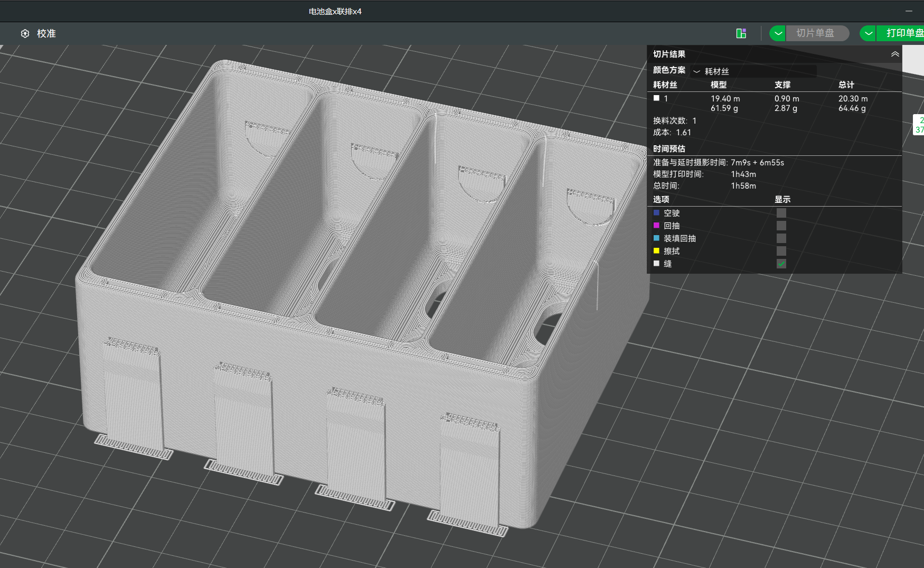Click the 20.30 m total filament value
This screenshot has height=568, width=924.
[853, 99]
